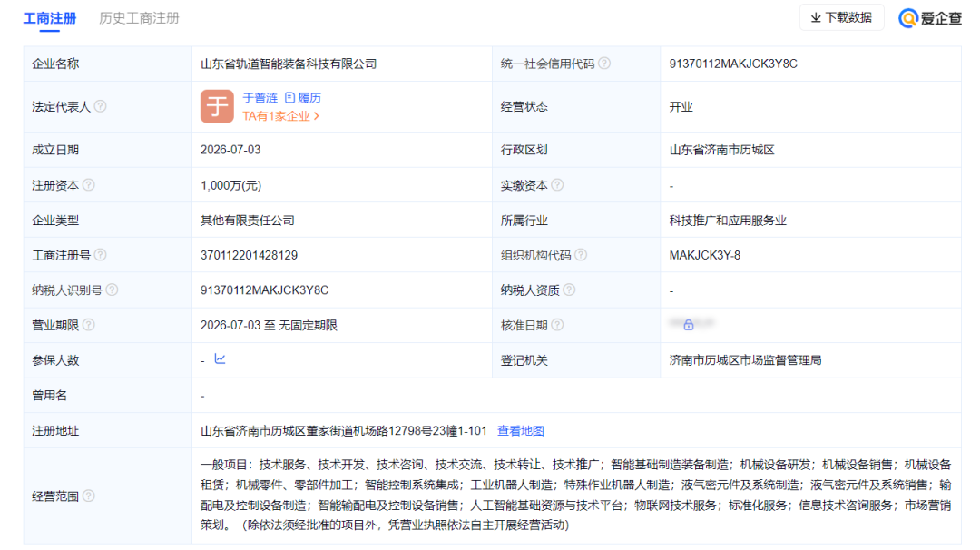Select registration number 370112201428129

pyautogui.click(x=249, y=256)
